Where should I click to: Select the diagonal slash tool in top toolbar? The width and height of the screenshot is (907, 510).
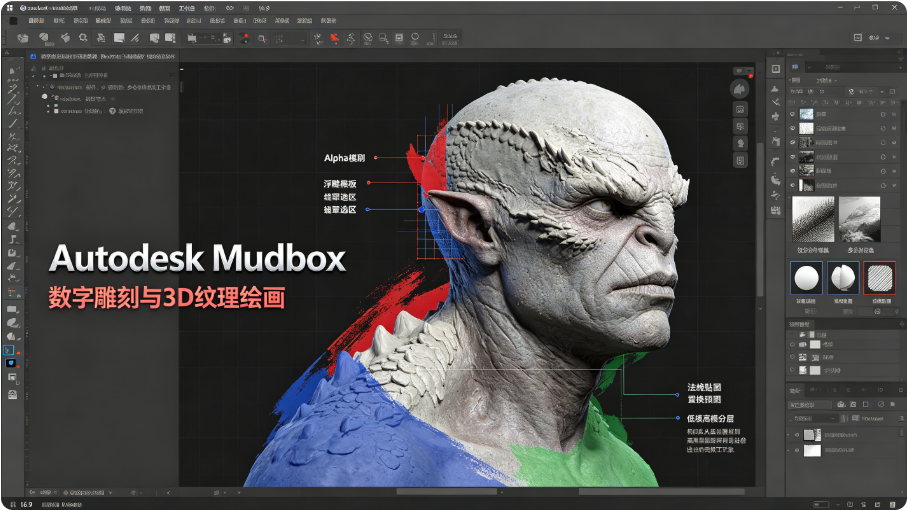pos(135,38)
